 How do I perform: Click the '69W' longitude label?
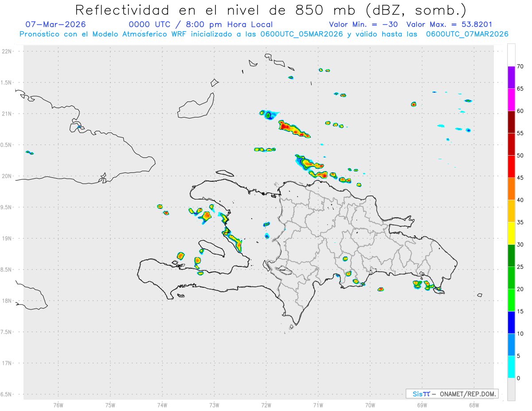[422, 404]
